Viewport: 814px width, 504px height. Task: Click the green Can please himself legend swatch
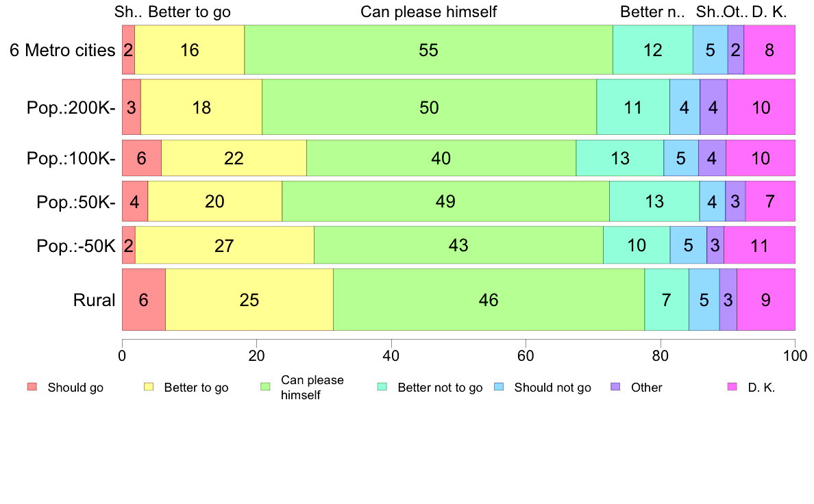pyautogui.click(x=265, y=387)
